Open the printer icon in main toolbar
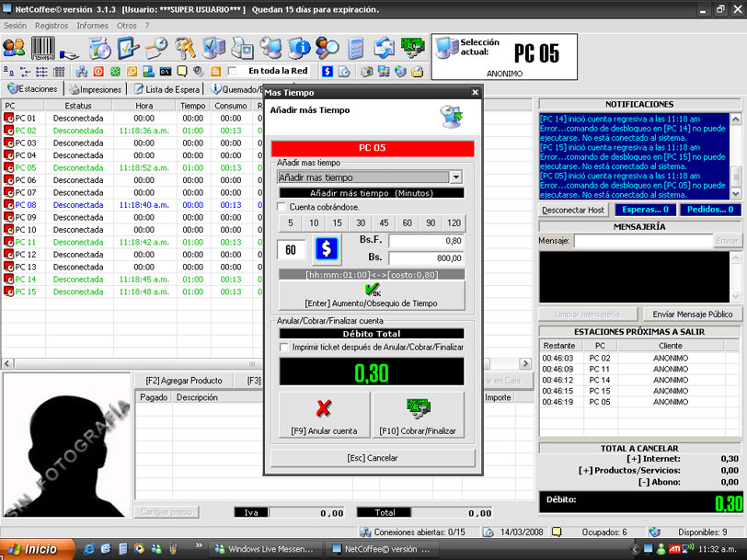The height and width of the screenshot is (560, 747). 242,48
